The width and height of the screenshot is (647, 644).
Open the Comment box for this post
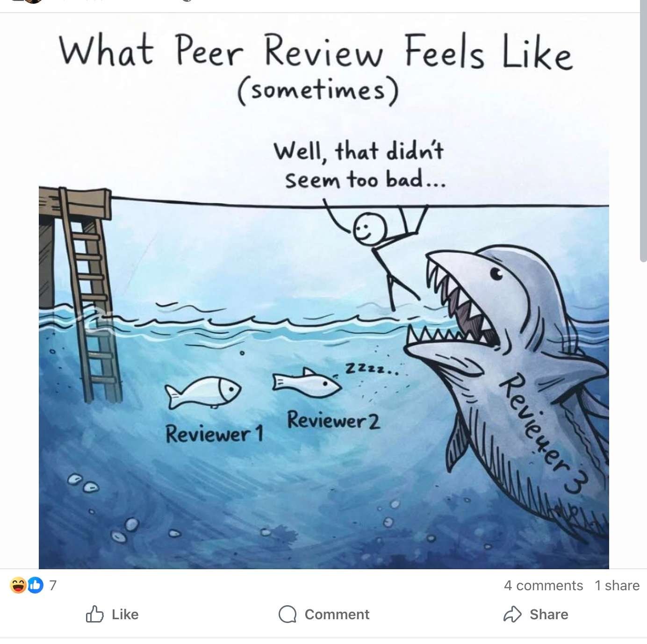(324, 614)
